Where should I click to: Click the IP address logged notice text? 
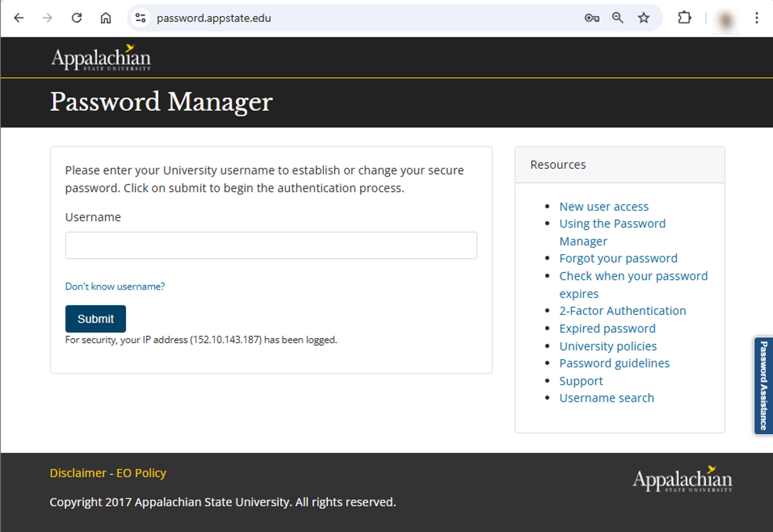pyautogui.click(x=201, y=340)
